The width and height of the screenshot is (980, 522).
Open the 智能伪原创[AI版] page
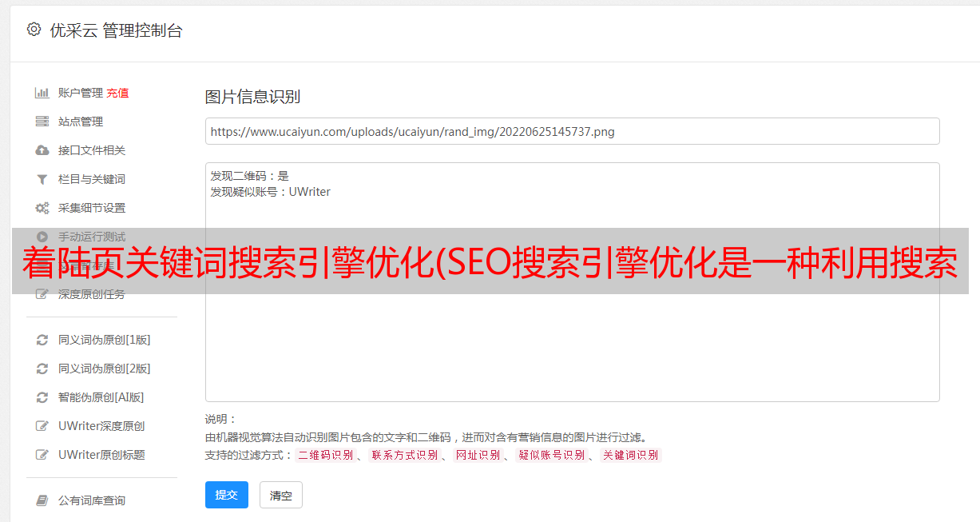(x=101, y=397)
